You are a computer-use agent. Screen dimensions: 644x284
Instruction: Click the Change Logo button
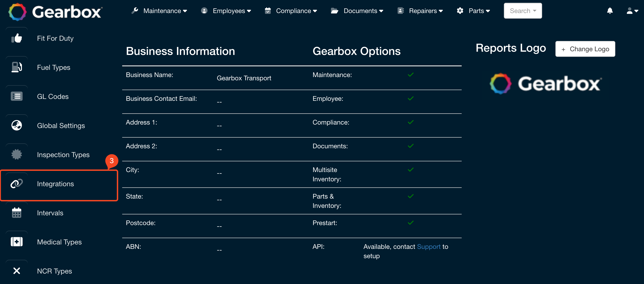(x=585, y=49)
